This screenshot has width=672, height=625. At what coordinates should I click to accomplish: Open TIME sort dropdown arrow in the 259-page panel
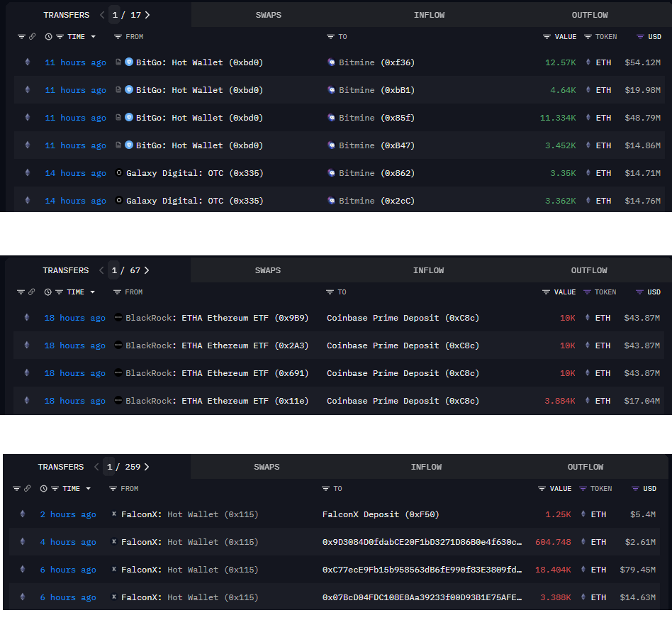click(89, 489)
